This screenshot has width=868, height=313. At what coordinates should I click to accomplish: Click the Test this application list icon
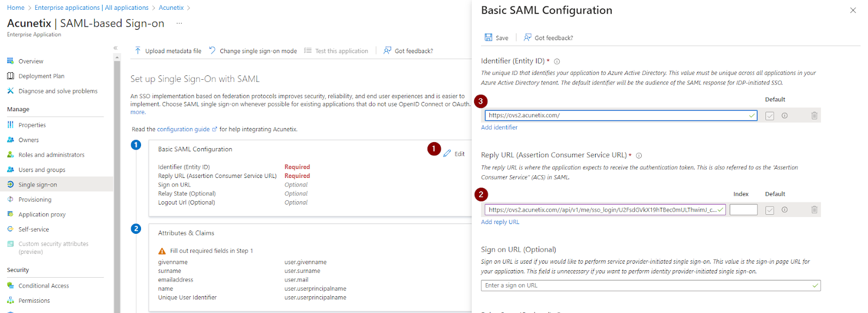coord(308,50)
